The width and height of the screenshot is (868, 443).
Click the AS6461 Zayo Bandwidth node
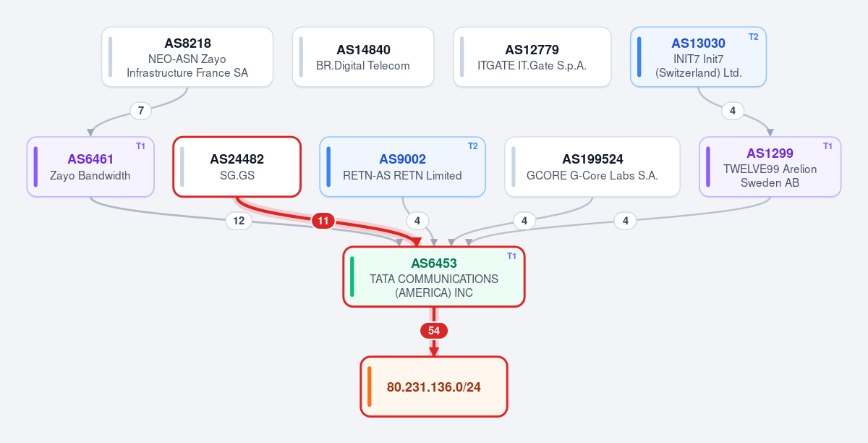click(x=91, y=166)
